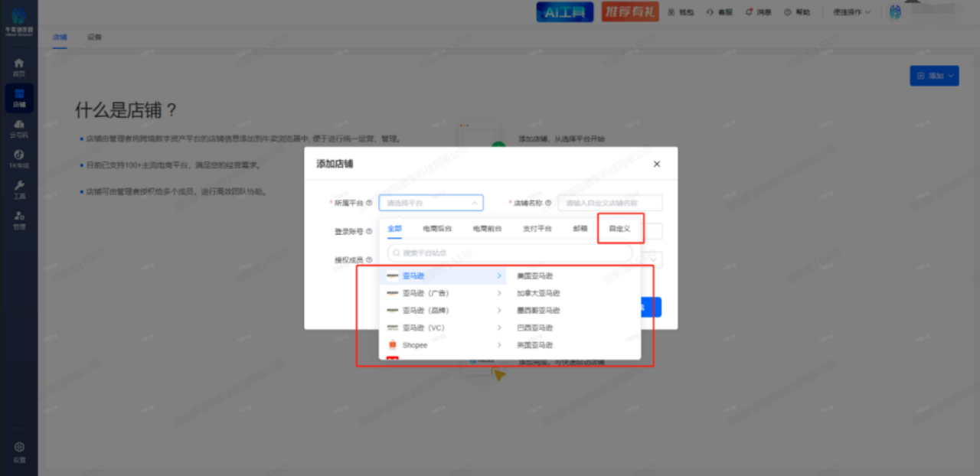
Task: Click help icon beside 店铺名称 label
Action: point(548,203)
